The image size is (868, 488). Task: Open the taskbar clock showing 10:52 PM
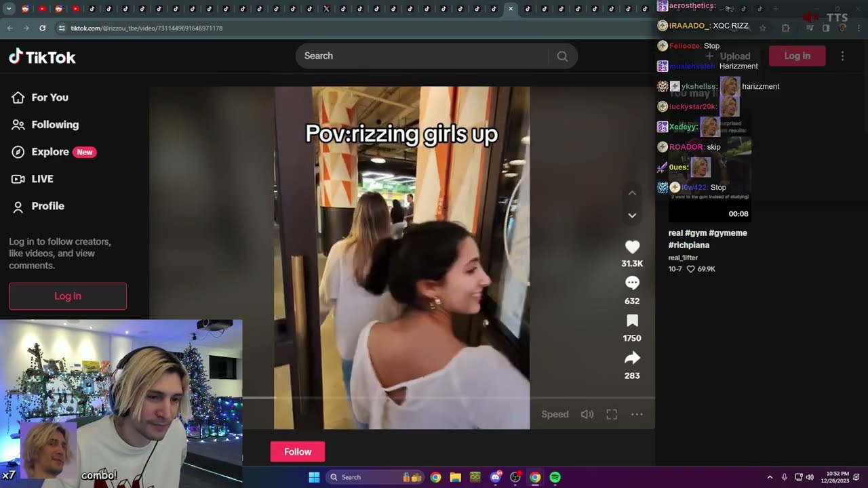(835, 477)
